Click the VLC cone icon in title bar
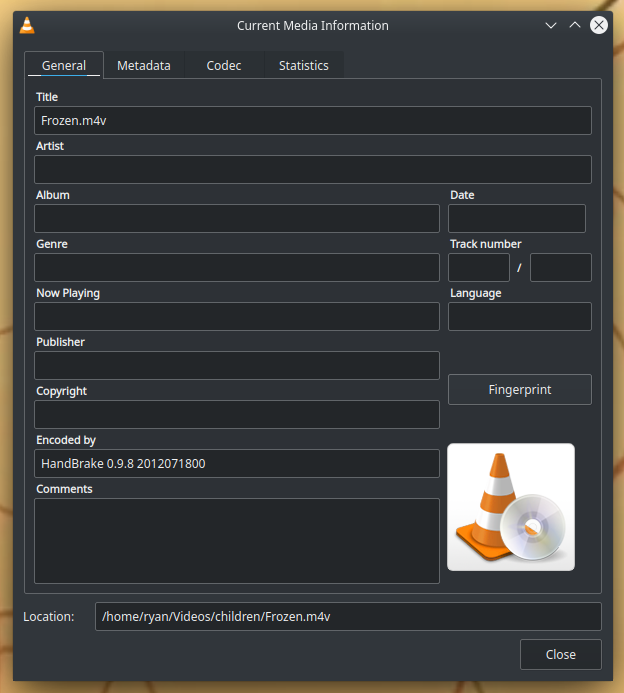This screenshot has width=624, height=693. [x=27, y=25]
